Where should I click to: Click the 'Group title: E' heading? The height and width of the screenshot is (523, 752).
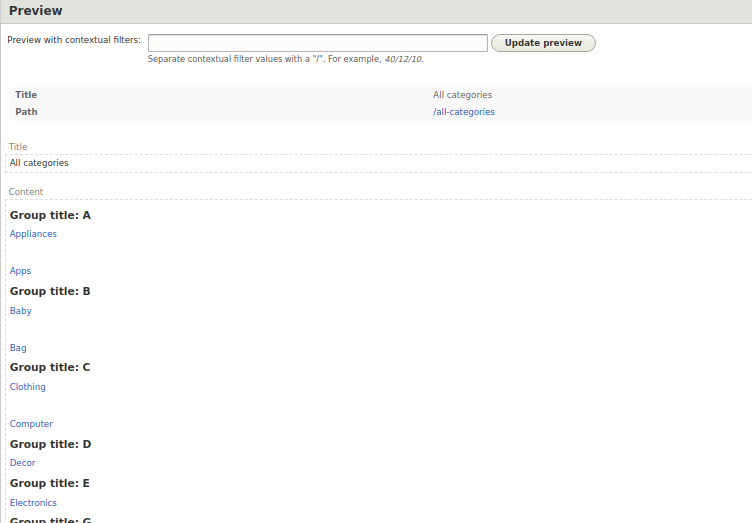pos(50,483)
